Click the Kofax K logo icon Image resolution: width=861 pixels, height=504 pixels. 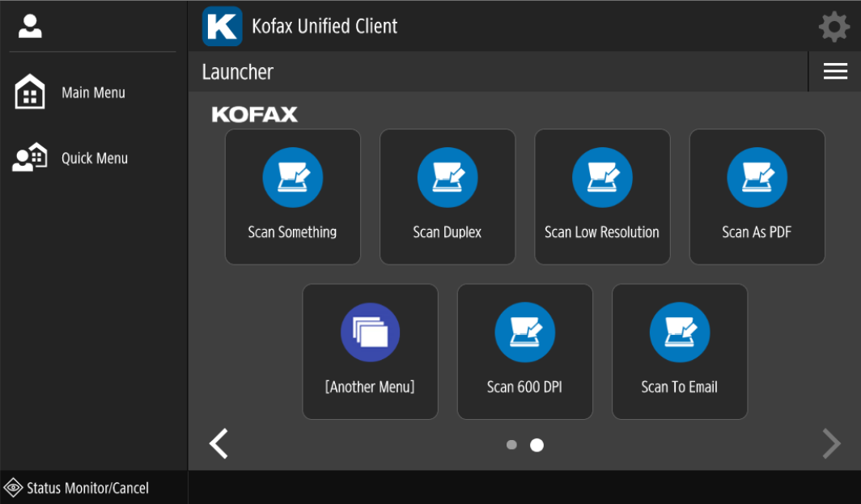coord(222,27)
